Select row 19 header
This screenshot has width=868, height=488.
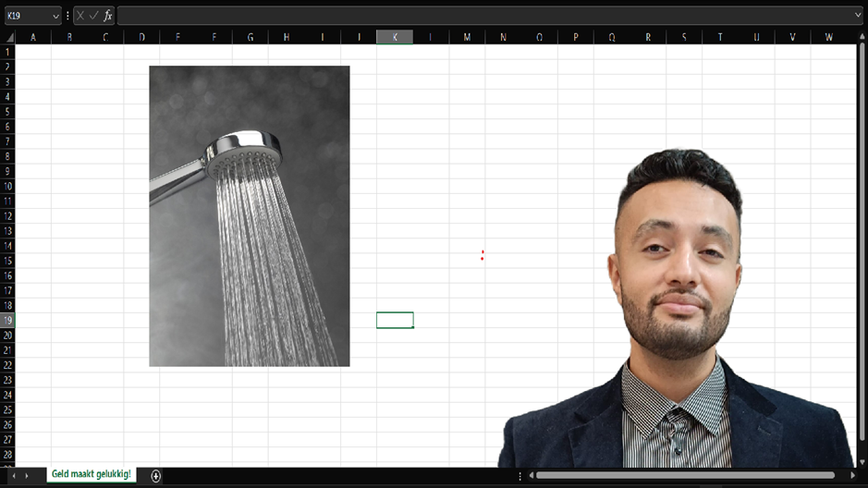pyautogui.click(x=7, y=320)
